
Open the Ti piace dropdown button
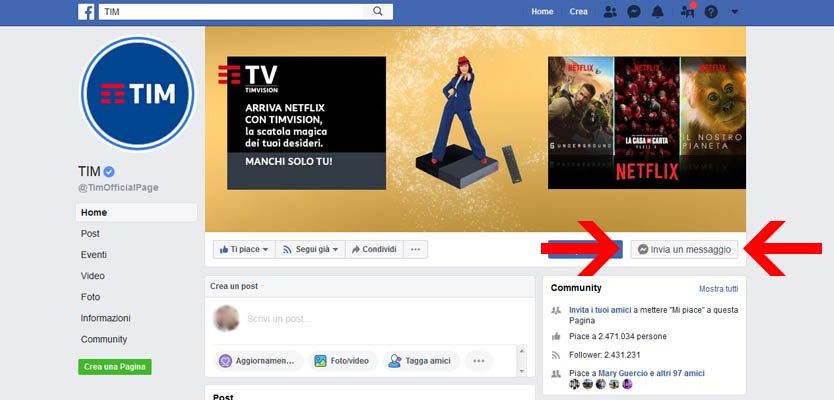(244, 249)
